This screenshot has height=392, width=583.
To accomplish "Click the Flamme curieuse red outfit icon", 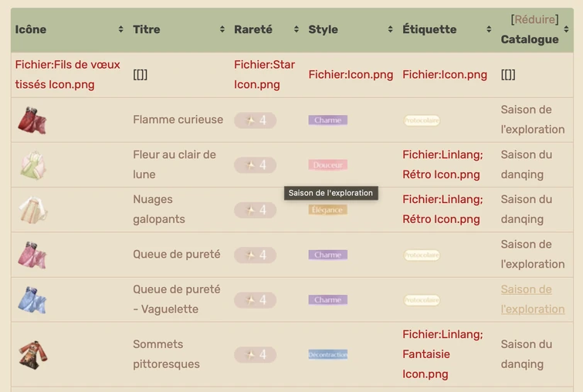I will (x=32, y=120).
